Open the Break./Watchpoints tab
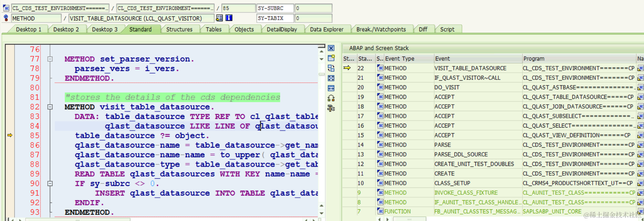 click(381, 30)
